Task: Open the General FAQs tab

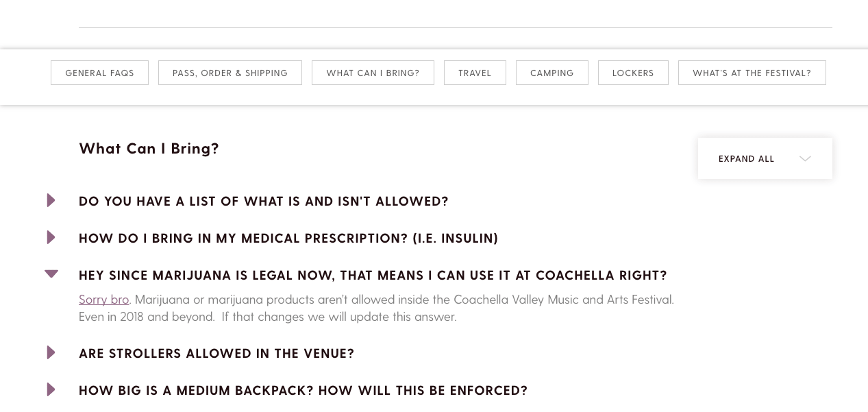Action: point(99,73)
